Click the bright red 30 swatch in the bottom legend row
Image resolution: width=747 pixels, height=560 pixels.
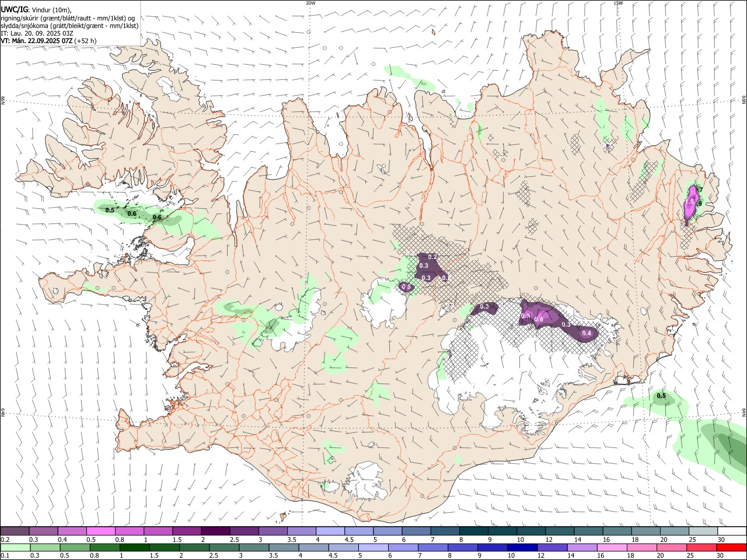(x=732, y=547)
